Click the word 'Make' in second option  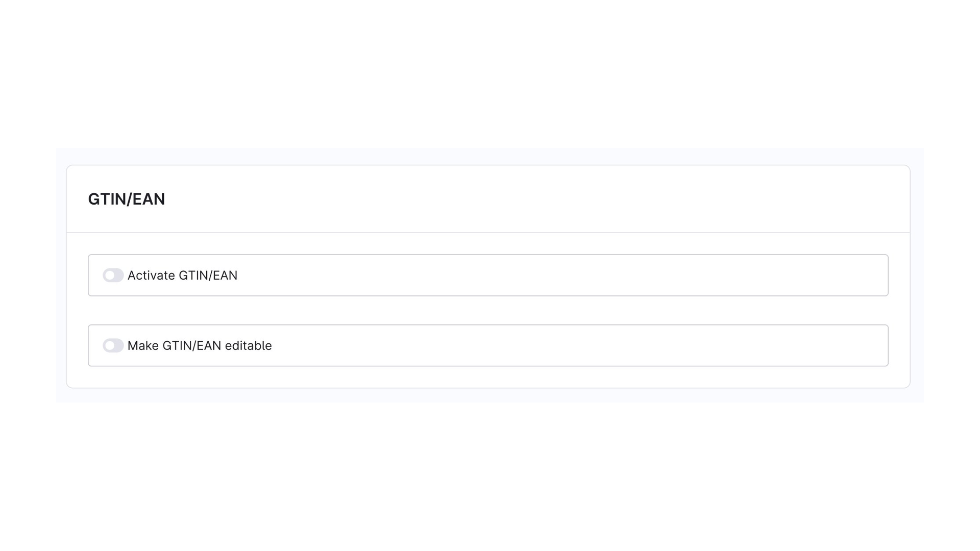coord(143,345)
